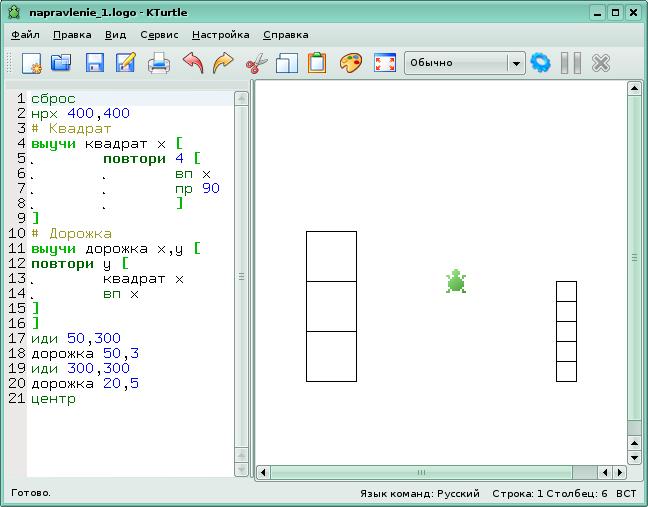648x507 pixels.
Task: Save the script with the floppy disk icon
Action: (x=94, y=63)
